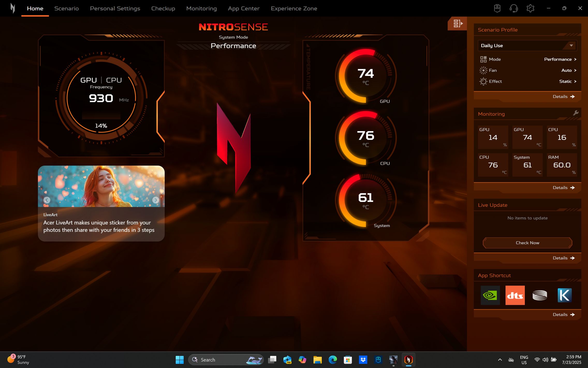Open File Explorer from taskbar
Image resolution: width=588 pixels, height=368 pixels.
pyautogui.click(x=317, y=360)
